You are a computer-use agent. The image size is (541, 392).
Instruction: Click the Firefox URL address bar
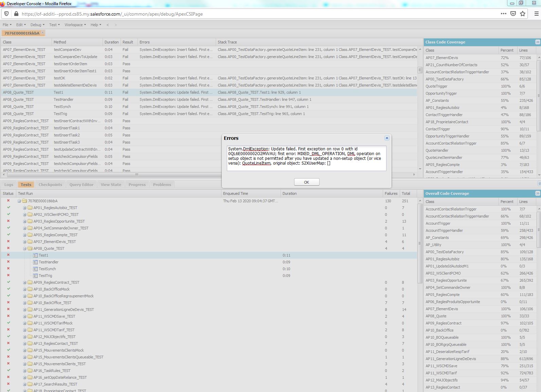pyautogui.click(x=238, y=14)
